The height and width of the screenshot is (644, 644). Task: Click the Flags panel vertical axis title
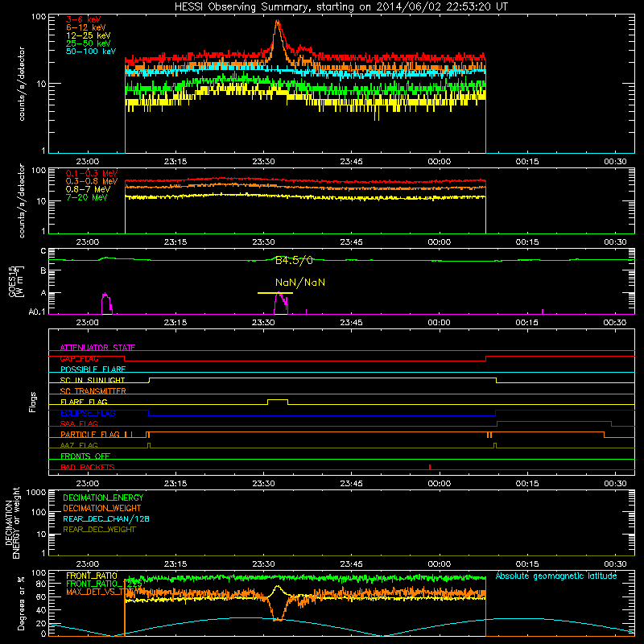pos(33,402)
